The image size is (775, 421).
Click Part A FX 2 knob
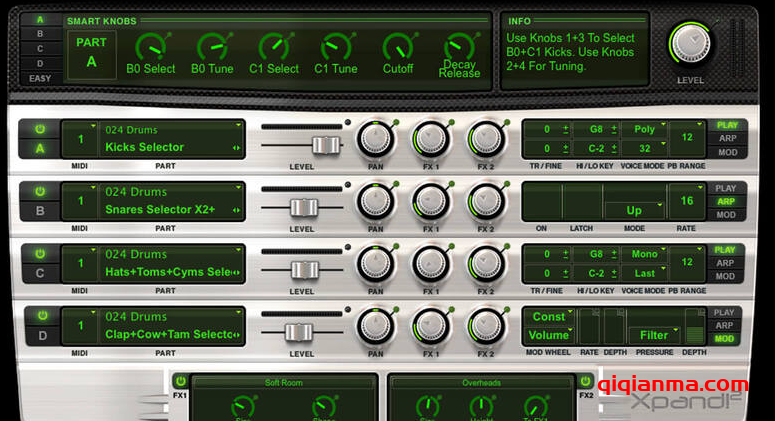[486, 139]
